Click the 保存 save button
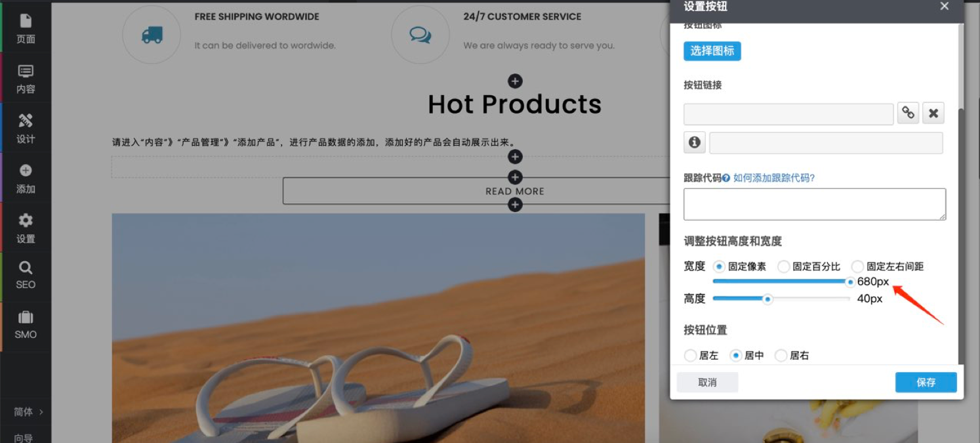 click(926, 383)
